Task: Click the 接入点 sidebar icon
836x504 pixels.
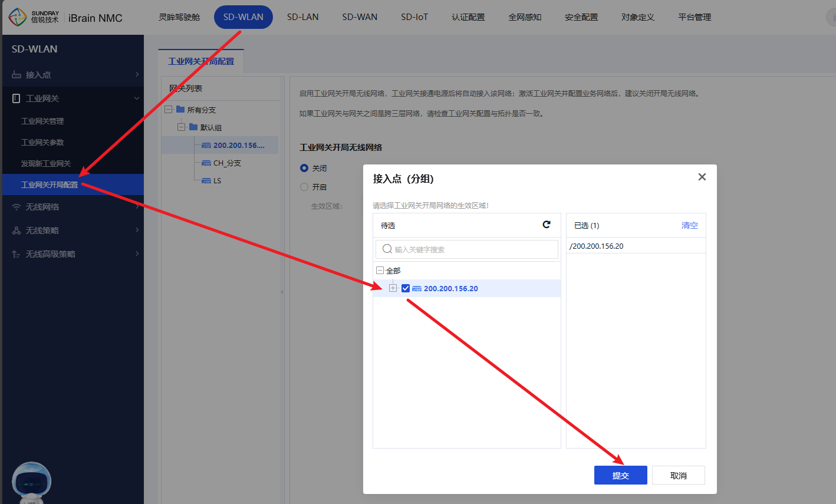Action: point(17,75)
